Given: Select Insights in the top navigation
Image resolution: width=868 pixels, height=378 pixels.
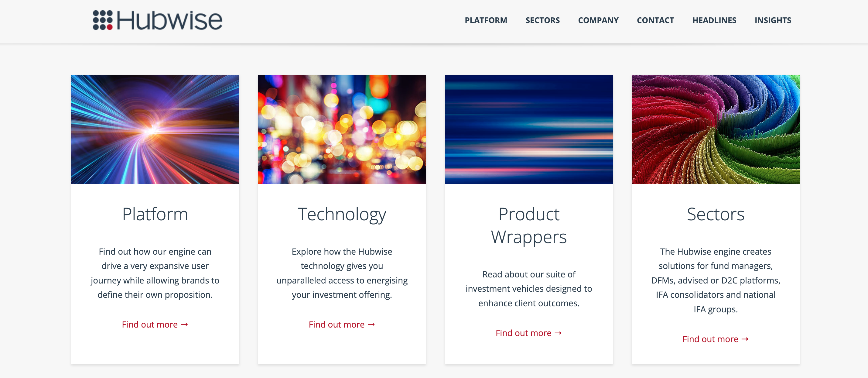Looking at the screenshot, I should pos(773,20).
